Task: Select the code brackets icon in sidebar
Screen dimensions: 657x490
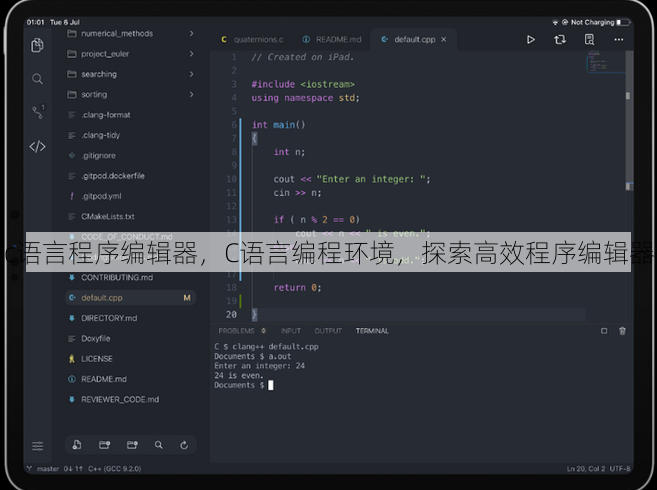Action: point(37,146)
